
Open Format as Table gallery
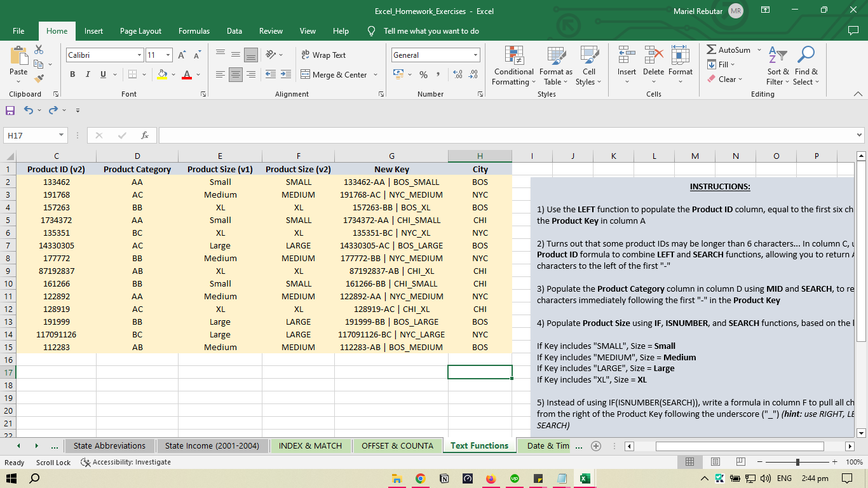[x=556, y=65]
